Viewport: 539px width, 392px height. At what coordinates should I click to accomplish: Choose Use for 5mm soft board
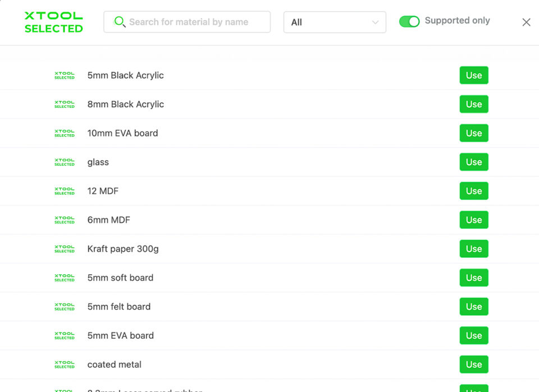tap(474, 278)
